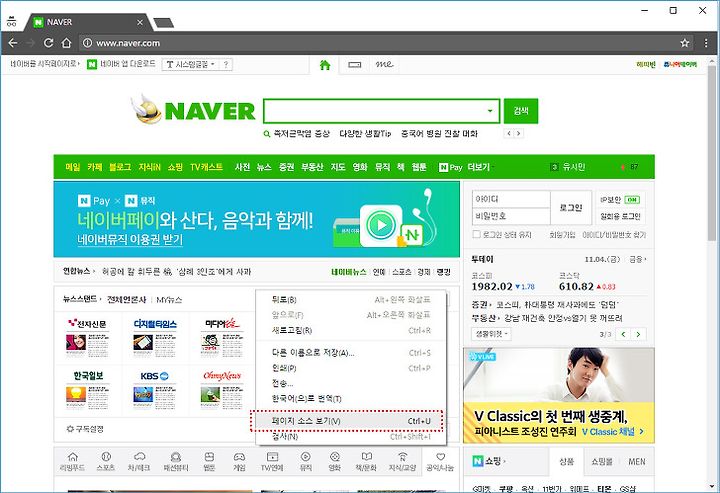The image size is (720, 493).
Task: Open 블로그 in the green navigation bar
Action: [x=120, y=167]
